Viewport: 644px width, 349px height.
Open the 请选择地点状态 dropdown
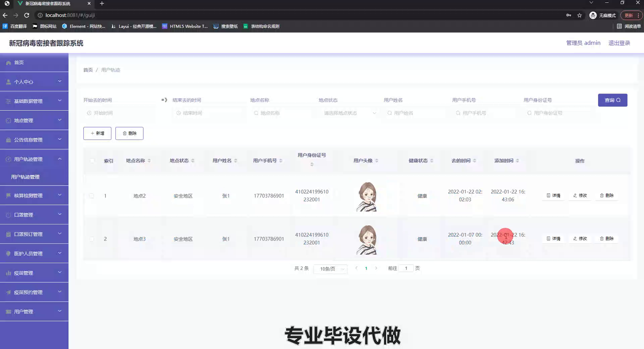(349, 113)
